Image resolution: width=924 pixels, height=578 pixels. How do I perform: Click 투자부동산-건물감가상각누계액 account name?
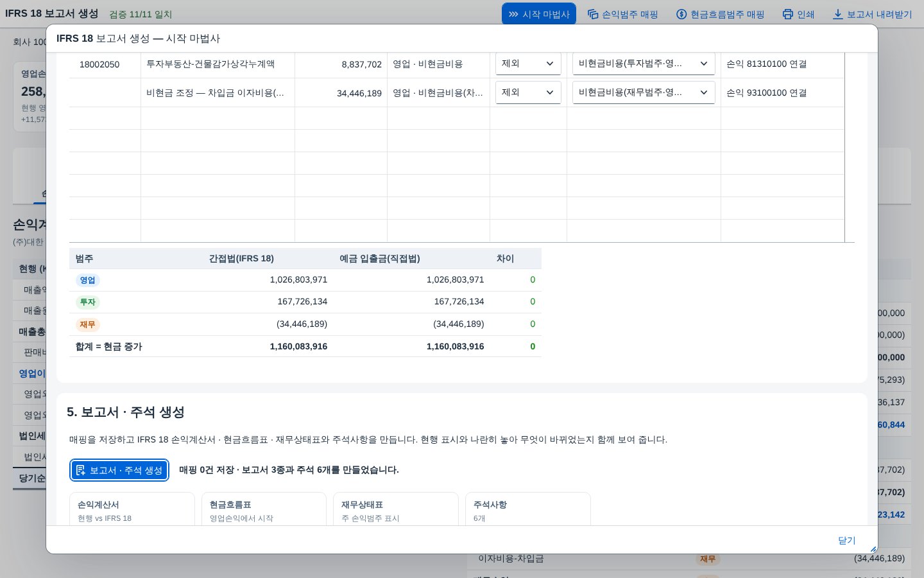coord(210,64)
